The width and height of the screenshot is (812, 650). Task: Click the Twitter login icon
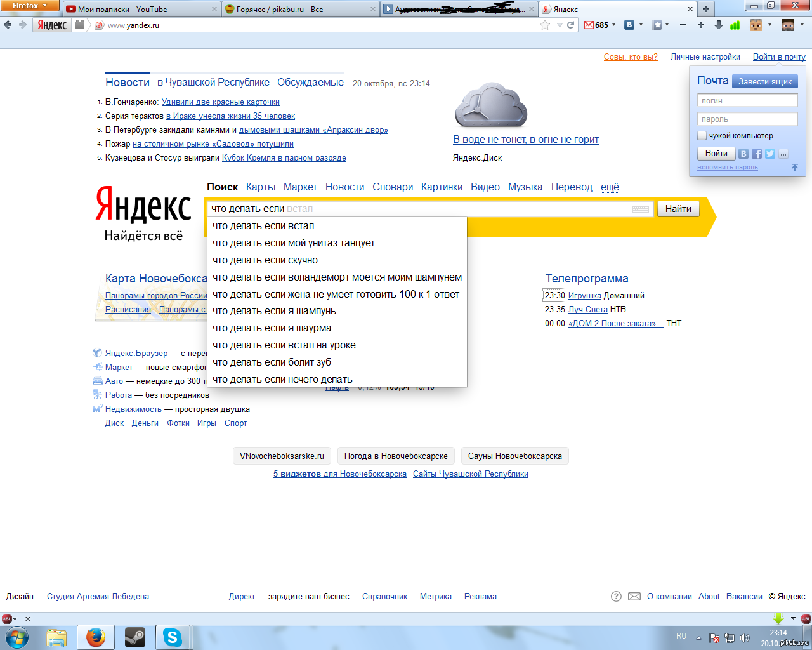pyautogui.click(x=769, y=154)
